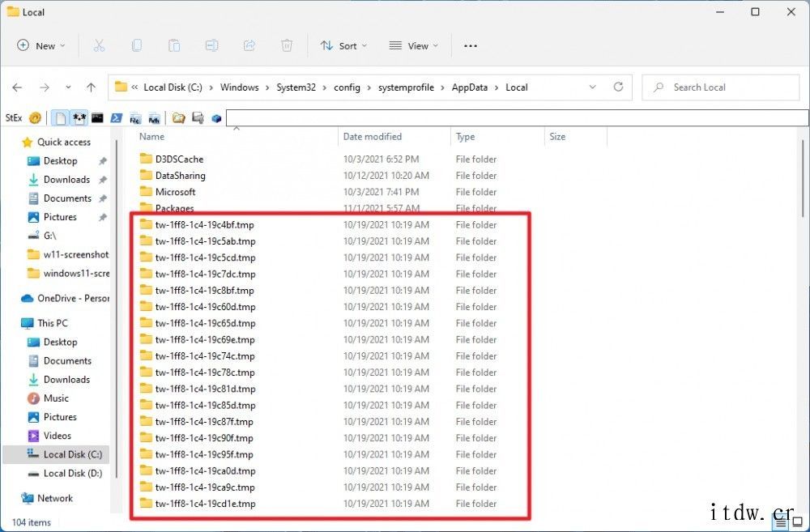Select folder tw-1ff8-1c4-19c4bf.tmp
Viewport: 810px width, 532px height.
click(x=205, y=224)
